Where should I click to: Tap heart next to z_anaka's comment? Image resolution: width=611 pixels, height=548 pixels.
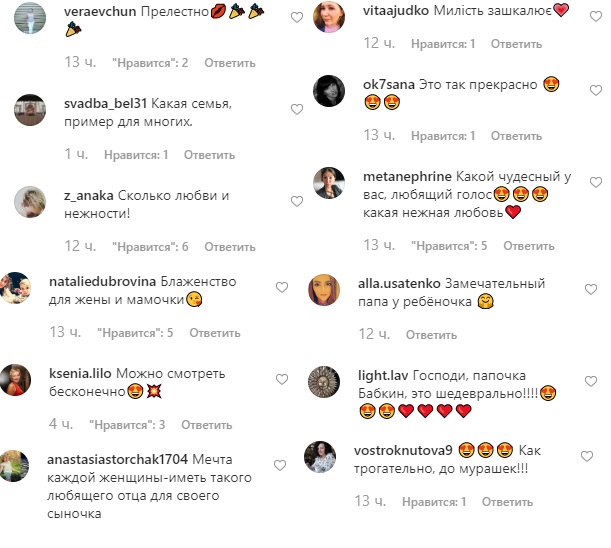(297, 201)
